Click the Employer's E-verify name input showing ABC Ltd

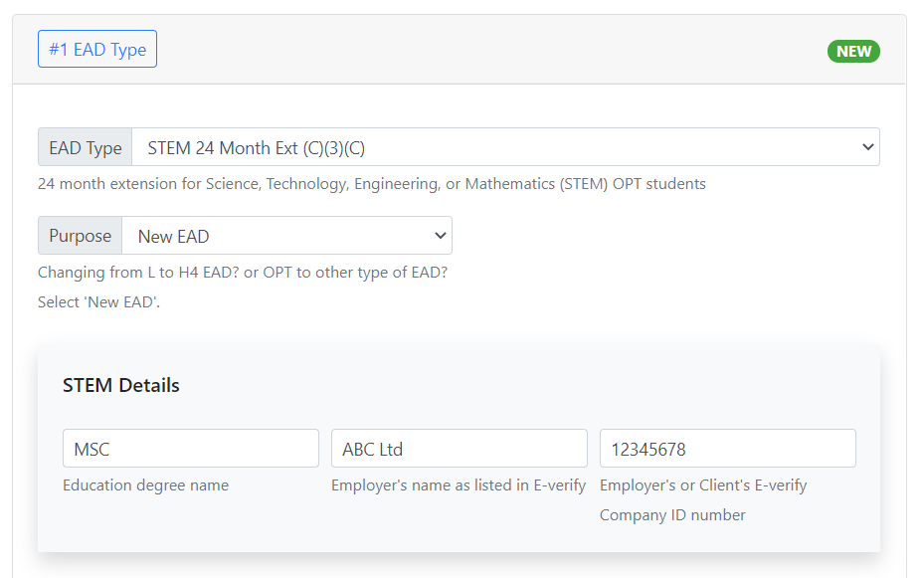459,448
